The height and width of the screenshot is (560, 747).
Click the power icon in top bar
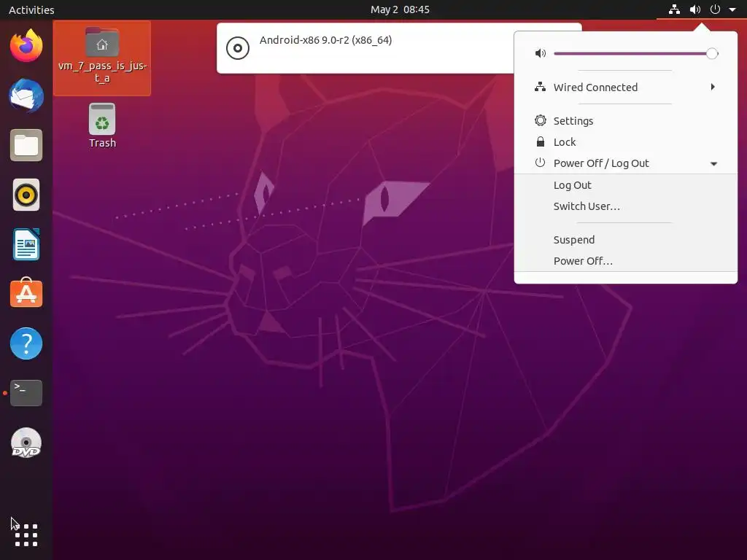point(715,9)
